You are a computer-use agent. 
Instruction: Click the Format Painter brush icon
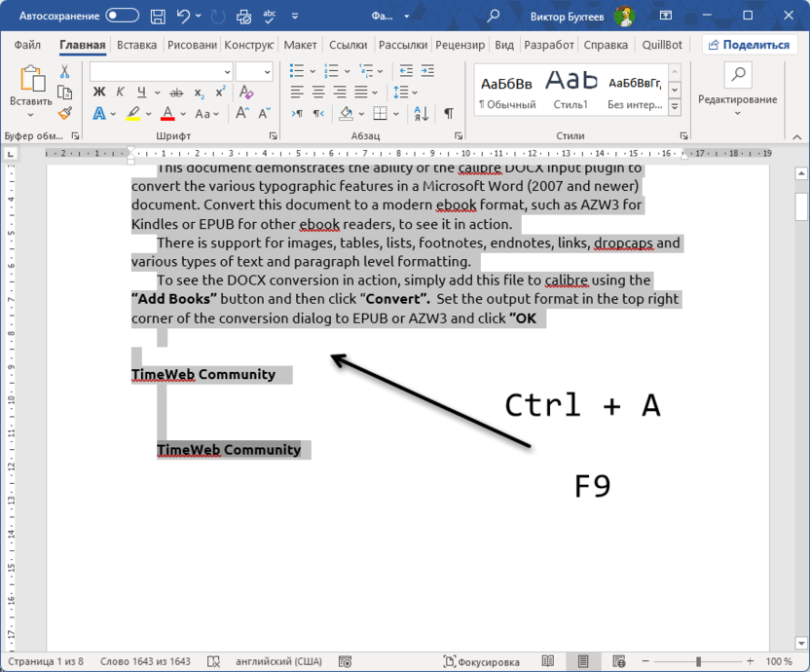pyautogui.click(x=62, y=113)
